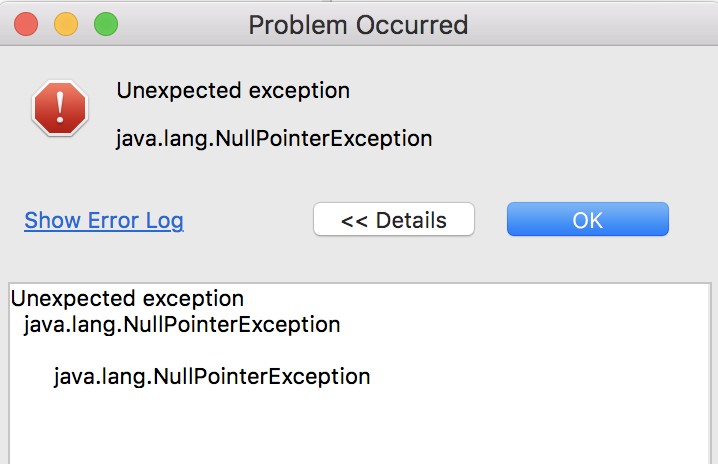Click the empty white area of the details box
Image resolution: width=718 pixels, height=464 pixels.
pos(359,428)
